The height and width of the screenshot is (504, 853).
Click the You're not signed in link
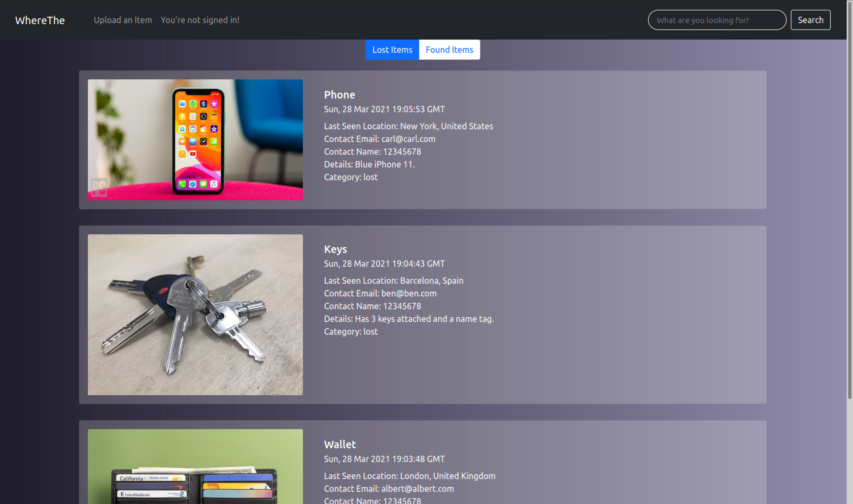tap(200, 20)
